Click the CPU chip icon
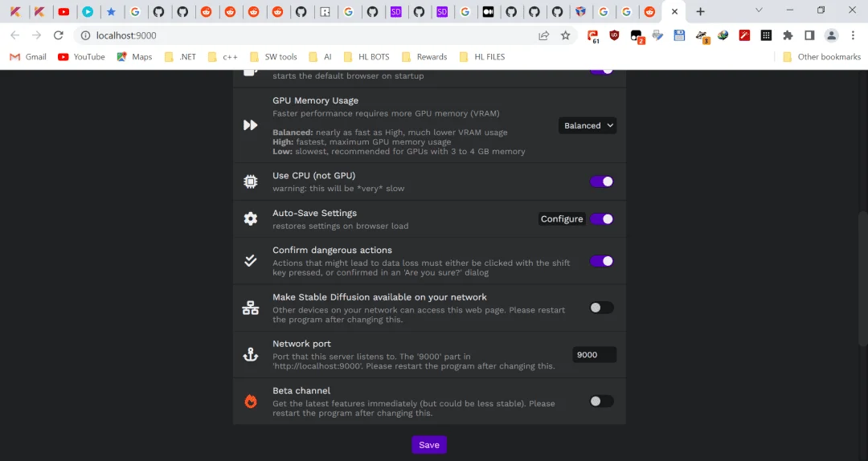The height and width of the screenshot is (461, 868). (250, 182)
